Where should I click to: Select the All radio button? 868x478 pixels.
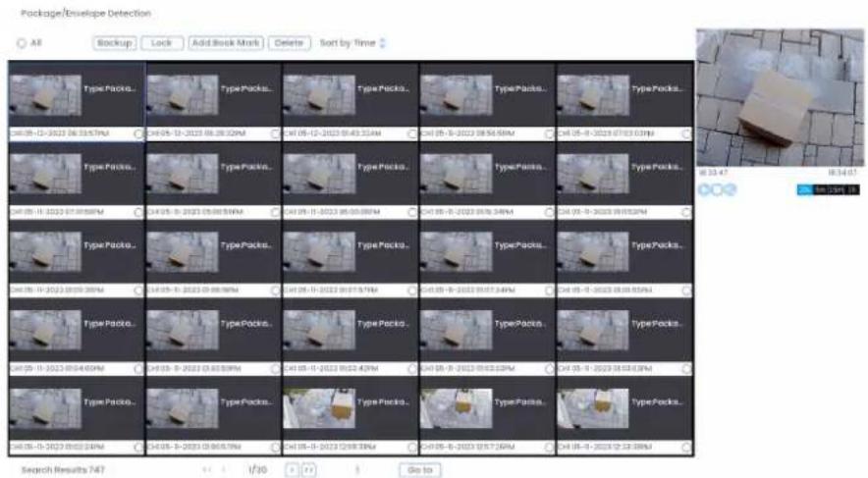(x=22, y=43)
